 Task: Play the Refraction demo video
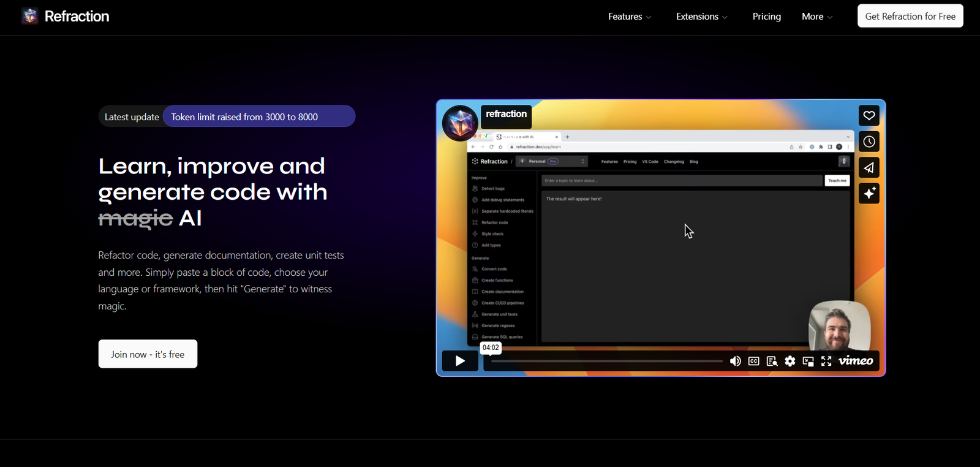click(x=460, y=361)
